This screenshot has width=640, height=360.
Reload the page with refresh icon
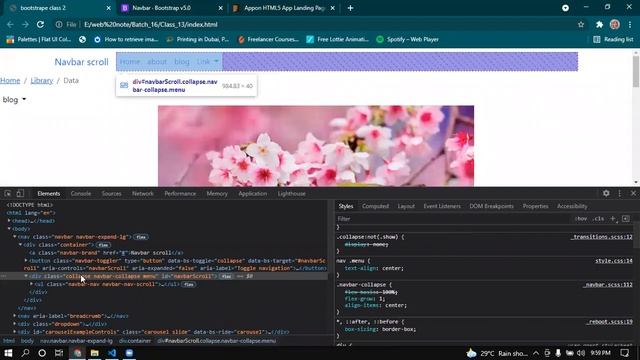point(40,24)
